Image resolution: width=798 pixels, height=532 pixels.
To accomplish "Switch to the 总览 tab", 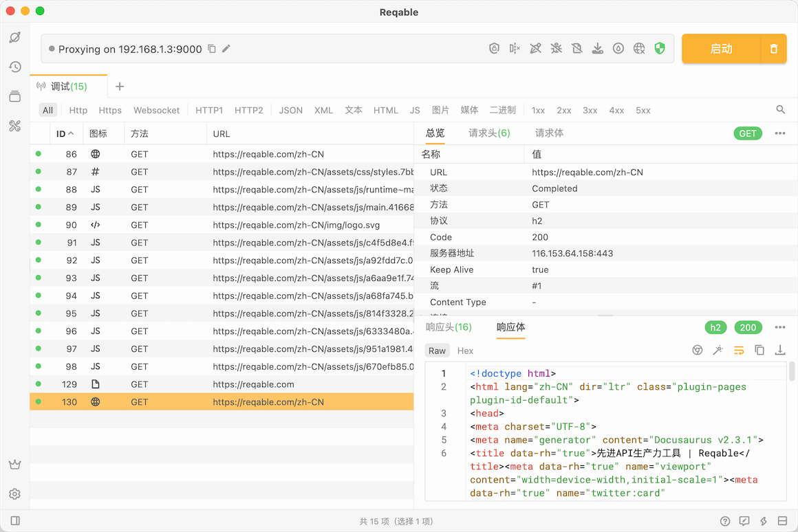I will tap(435, 133).
